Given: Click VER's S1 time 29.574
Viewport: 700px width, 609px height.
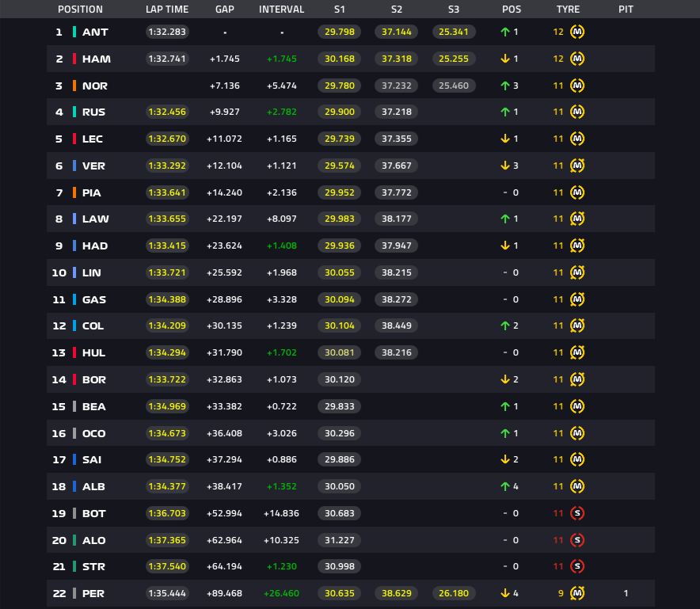Looking at the screenshot, I should pos(339,166).
